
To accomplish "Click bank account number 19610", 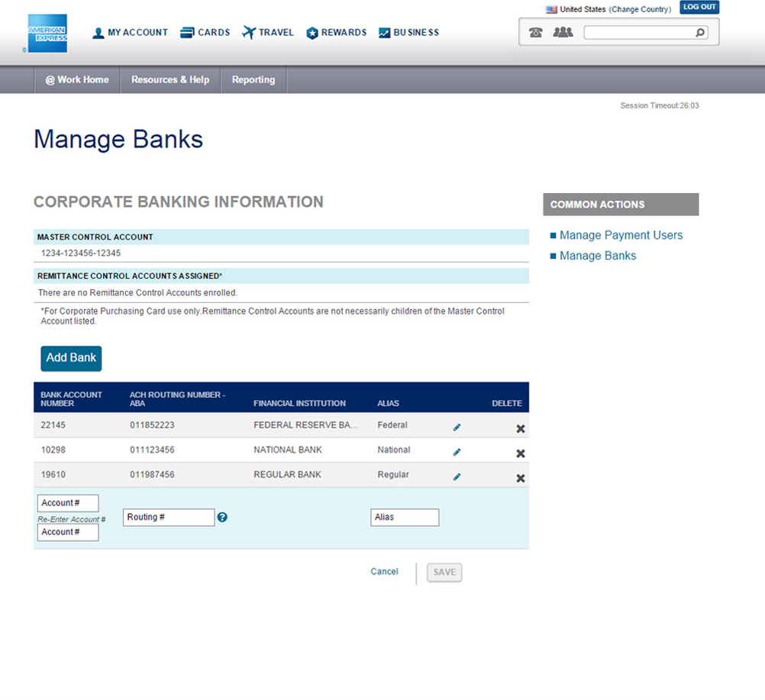I will click(53, 475).
